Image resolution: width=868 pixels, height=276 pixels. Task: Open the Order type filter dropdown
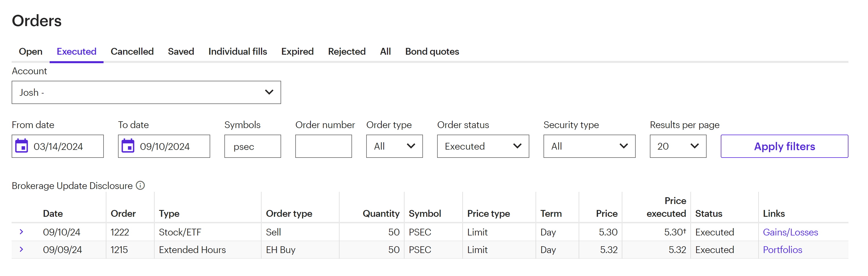(x=394, y=146)
